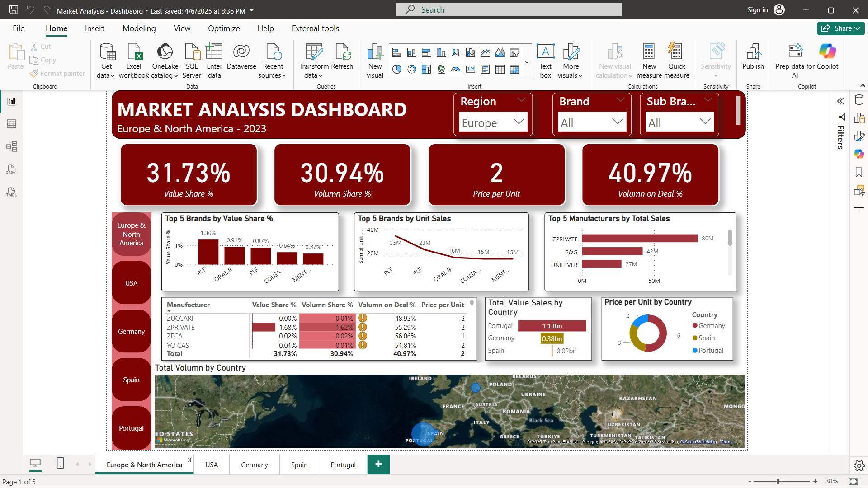Open Transform data query editor
868x488 pixels.
click(x=314, y=61)
